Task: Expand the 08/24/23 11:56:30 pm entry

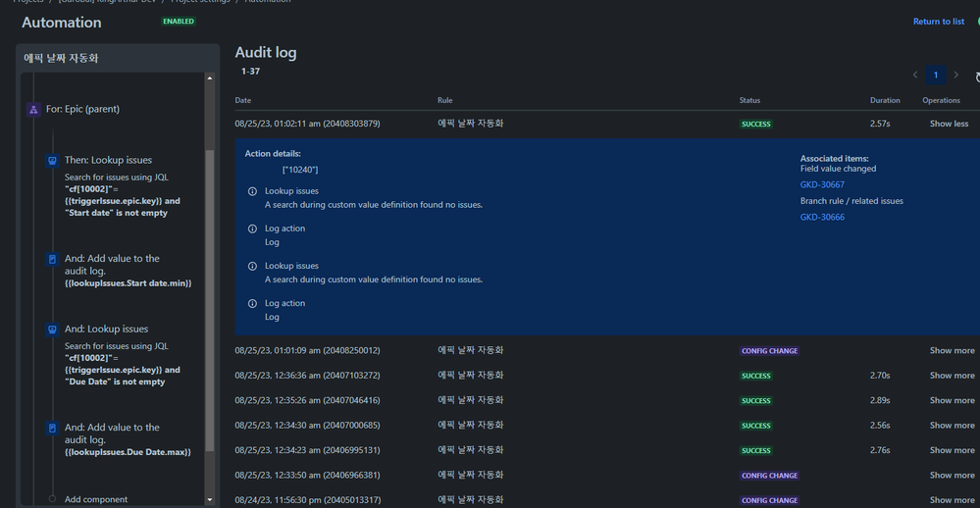Action: [x=952, y=500]
